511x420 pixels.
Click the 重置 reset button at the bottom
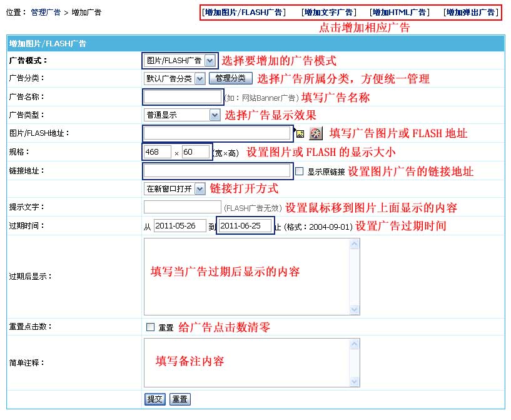[x=180, y=399]
